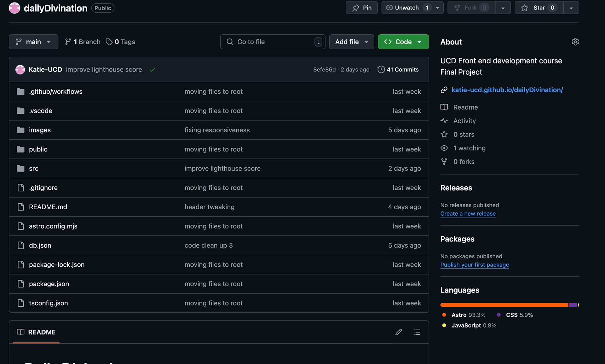
Task: Click the link chain icon beside website URL
Action: (x=444, y=90)
